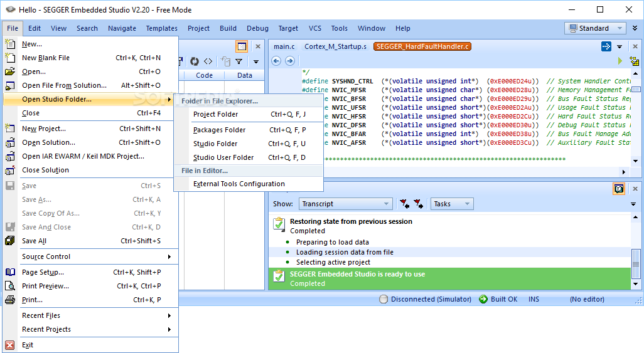The height and width of the screenshot is (353, 644).
Task: Click the output window book icon
Action: (x=619, y=189)
